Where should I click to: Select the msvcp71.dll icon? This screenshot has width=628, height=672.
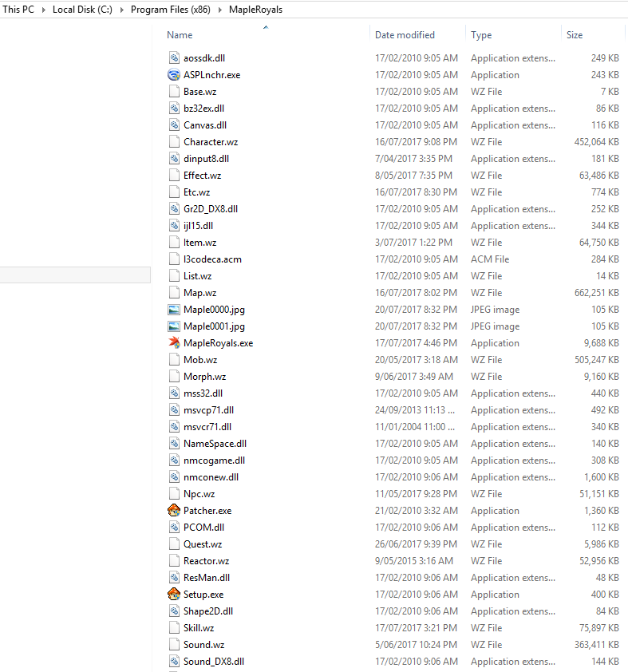pyautogui.click(x=174, y=410)
